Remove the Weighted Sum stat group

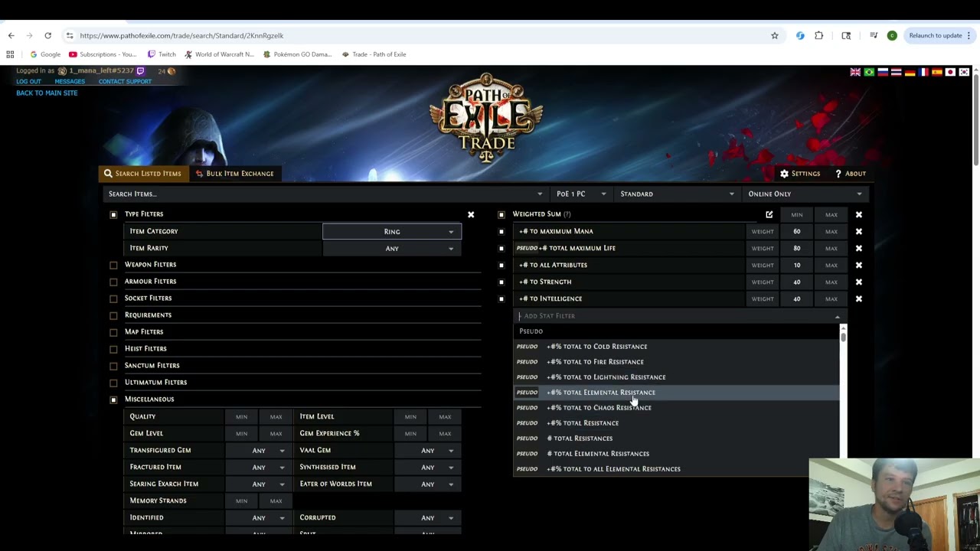[859, 214]
